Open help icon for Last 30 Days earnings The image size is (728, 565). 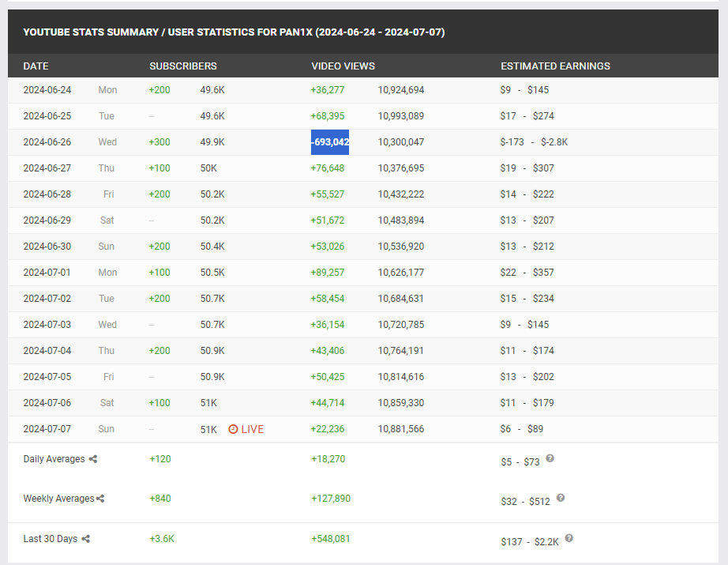point(569,538)
